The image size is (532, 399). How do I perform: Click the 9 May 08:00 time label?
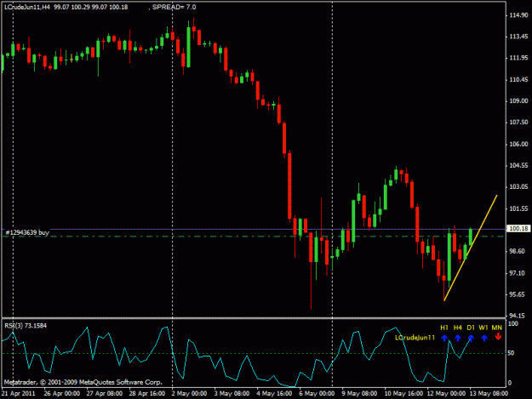(x=359, y=394)
